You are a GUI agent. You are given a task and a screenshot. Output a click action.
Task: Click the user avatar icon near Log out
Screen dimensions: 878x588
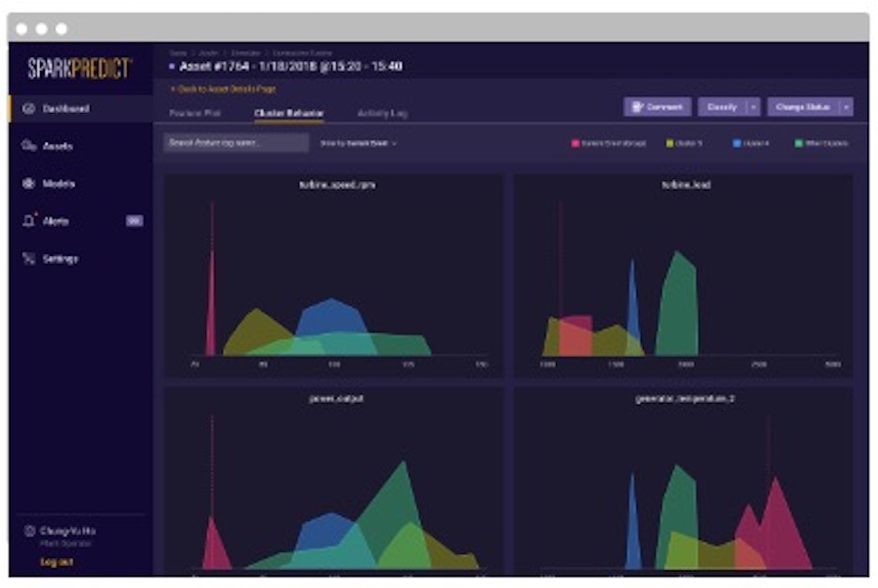pyautogui.click(x=29, y=531)
